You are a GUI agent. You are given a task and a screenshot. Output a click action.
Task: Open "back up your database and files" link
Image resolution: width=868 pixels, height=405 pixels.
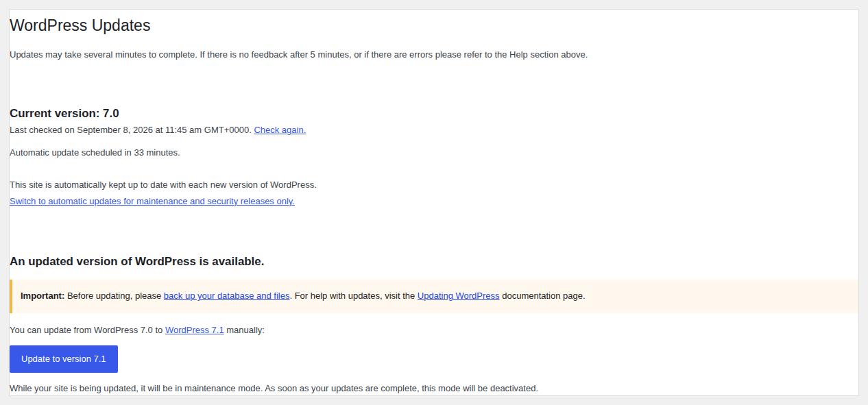click(x=227, y=296)
